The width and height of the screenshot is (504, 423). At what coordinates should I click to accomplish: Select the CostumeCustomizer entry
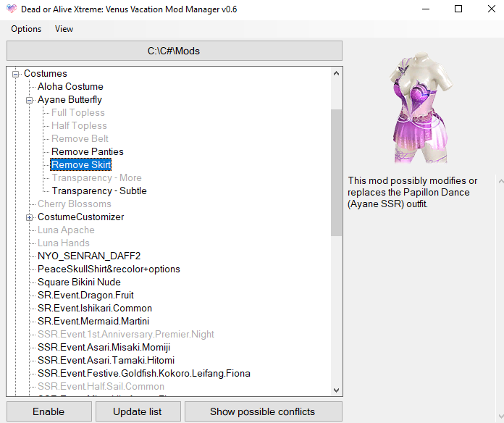click(x=80, y=217)
